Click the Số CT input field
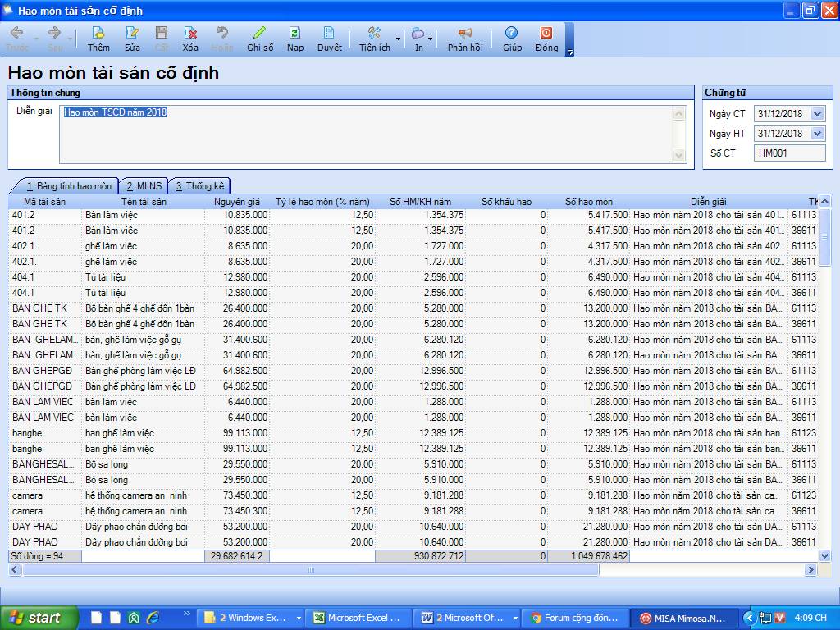The height and width of the screenshot is (630, 840). point(789,153)
